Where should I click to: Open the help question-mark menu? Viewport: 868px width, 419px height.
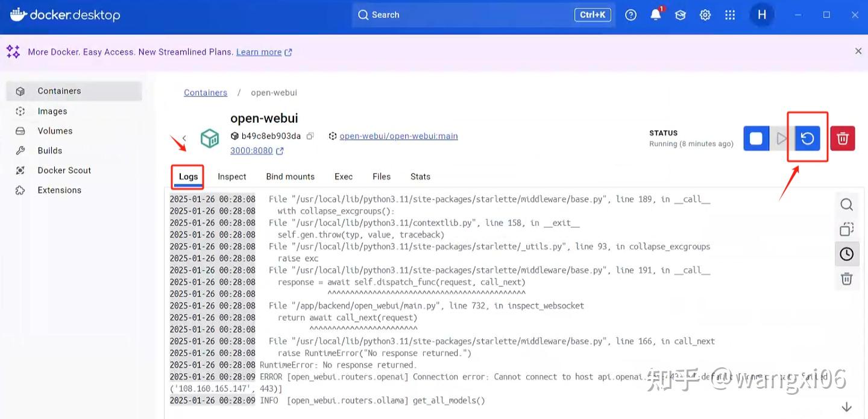[x=631, y=14]
